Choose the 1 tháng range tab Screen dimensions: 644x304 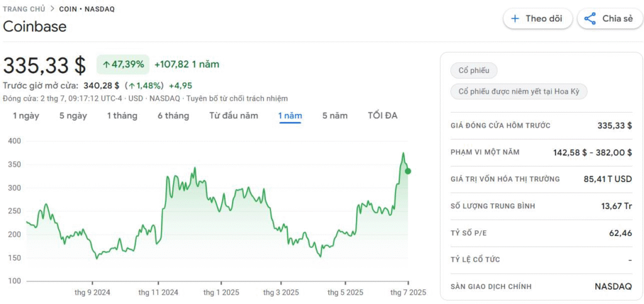(x=123, y=115)
